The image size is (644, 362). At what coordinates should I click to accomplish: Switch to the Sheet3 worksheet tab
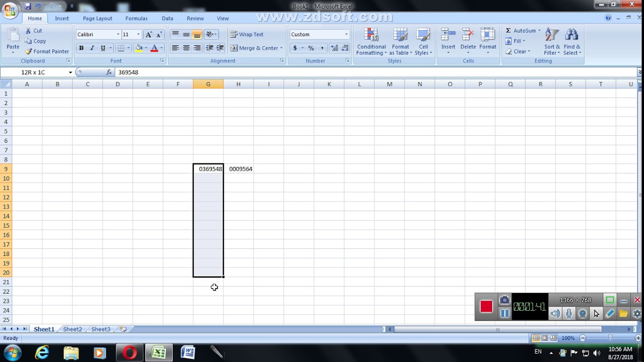101,329
